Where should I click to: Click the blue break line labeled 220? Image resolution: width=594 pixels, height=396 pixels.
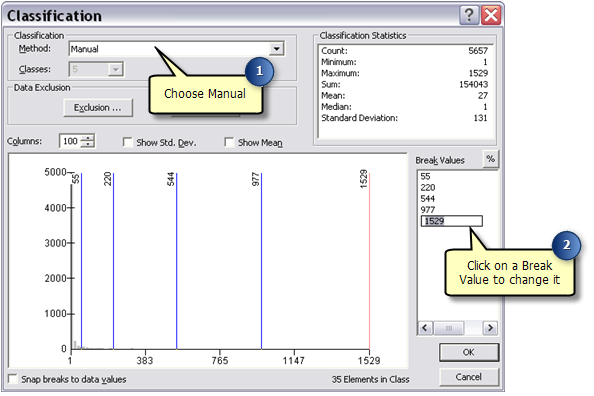click(113, 261)
